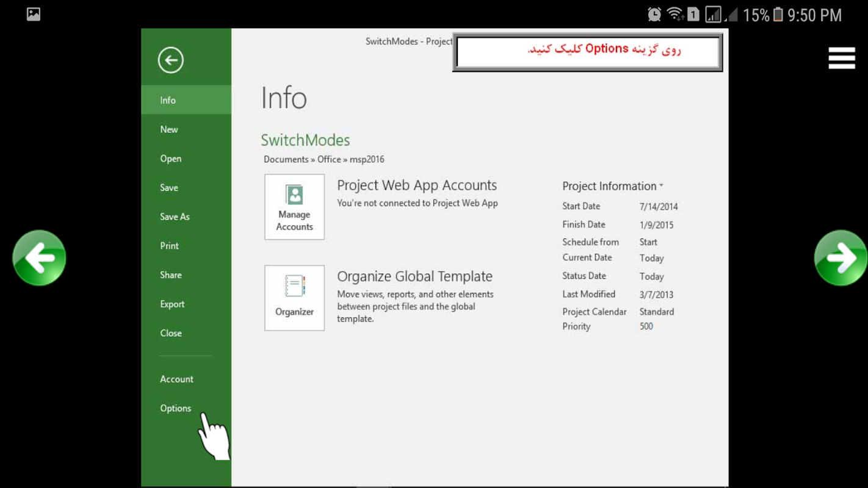Tap the battery status icon
The width and height of the screenshot is (868, 488).
pos(778,14)
